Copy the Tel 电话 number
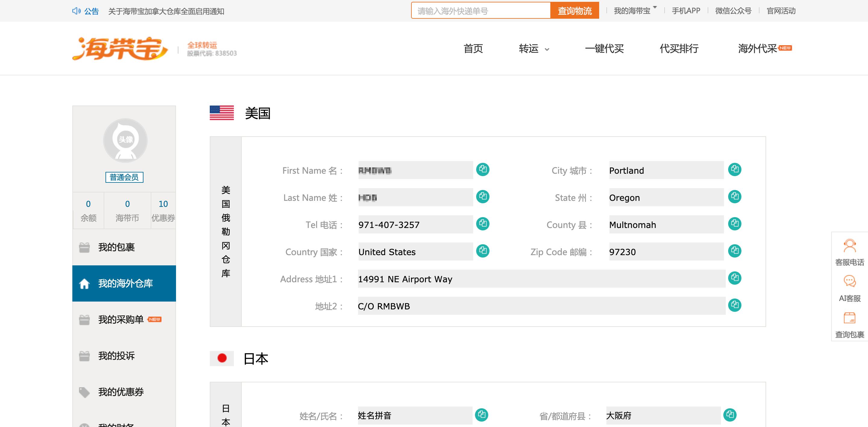The image size is (868, 427). coord(483,224)
